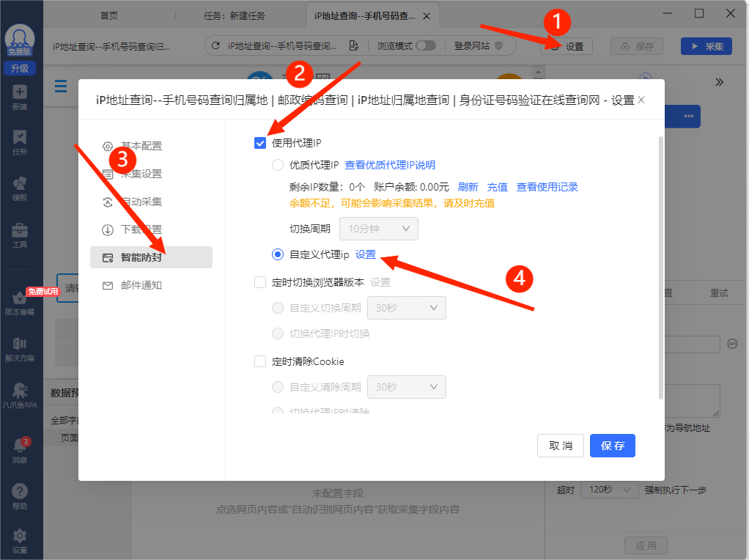Open the 120秒 timeout dropdown
The height and width of the screenshot is (560, 749).
click(609, 489)
